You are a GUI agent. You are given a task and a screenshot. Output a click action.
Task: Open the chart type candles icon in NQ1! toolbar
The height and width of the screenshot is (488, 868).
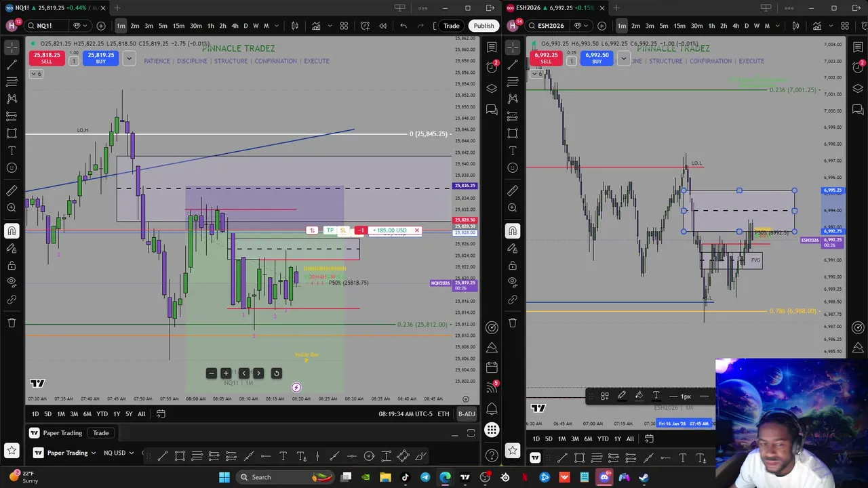pos(295,26)
